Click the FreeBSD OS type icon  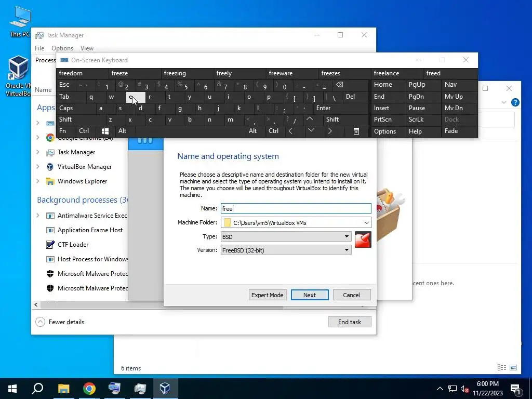click(x=363, y=239)
